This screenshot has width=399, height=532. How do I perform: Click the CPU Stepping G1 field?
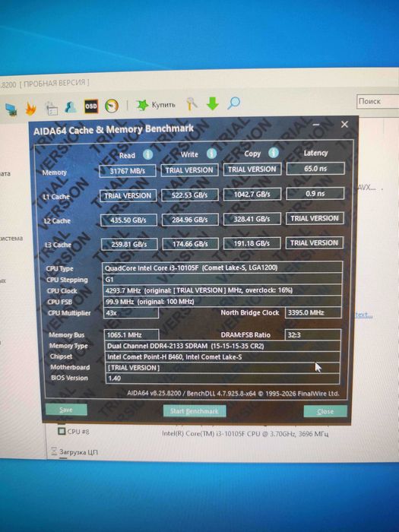tap(222, 279)
